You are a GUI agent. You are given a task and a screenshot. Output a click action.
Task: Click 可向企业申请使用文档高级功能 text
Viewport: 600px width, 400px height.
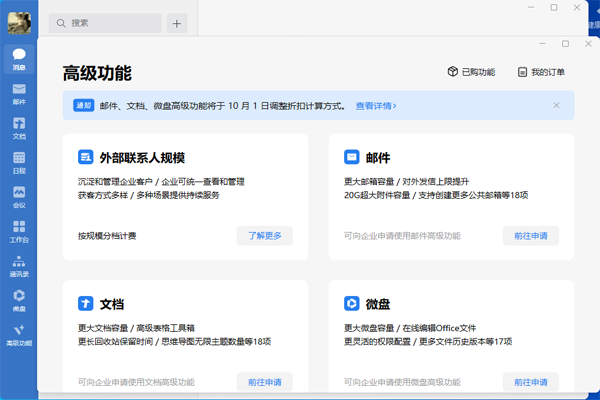pos(136,382)
